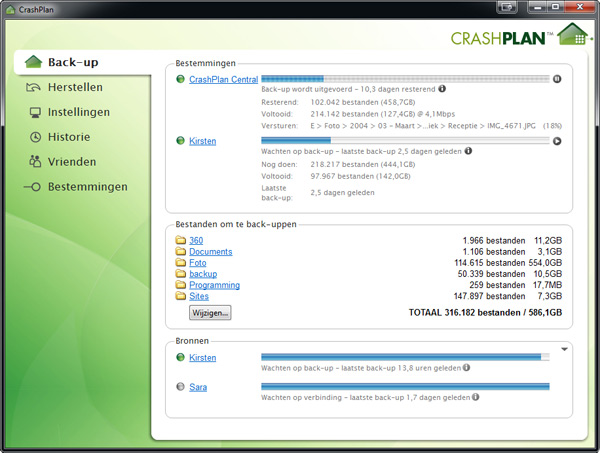Click the folder icon next to backup
Viewport: 600px width, 453px height.
pyautogui.click(x=181, y=274)
